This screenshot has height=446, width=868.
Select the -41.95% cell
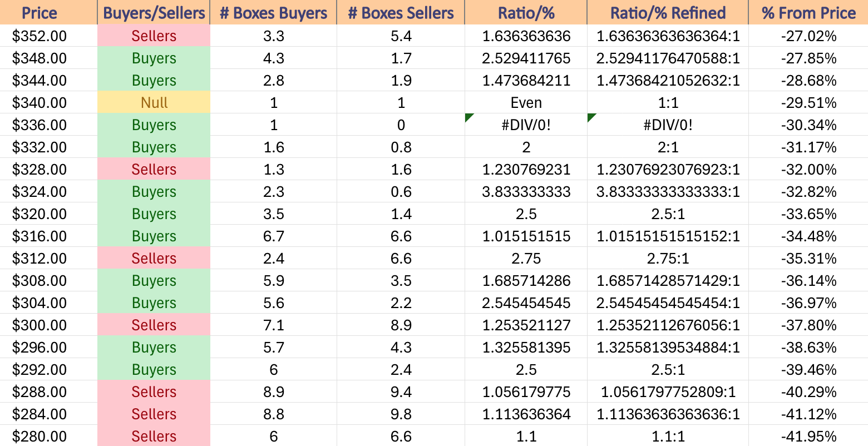808,436
